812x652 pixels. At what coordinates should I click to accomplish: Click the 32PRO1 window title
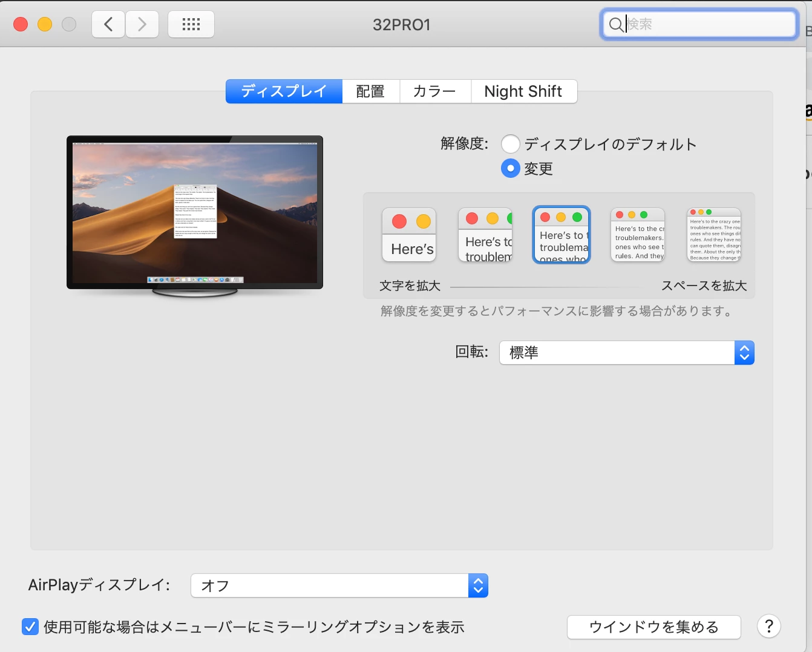[x=402, y=25]
